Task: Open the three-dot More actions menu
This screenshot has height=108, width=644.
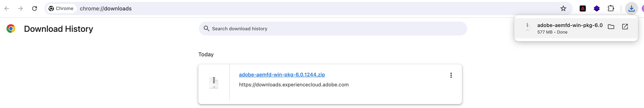Action: [451, 75]
